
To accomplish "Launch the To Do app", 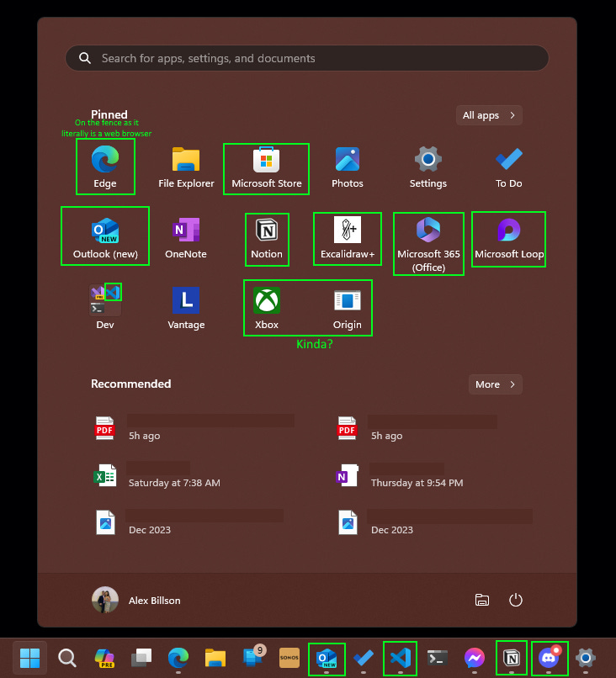I will pos(509,167).
